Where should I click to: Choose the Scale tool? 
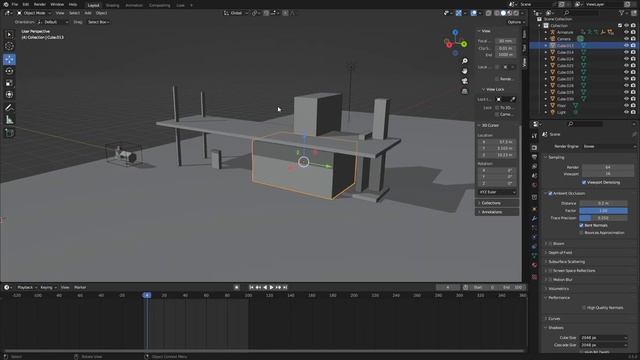tap(9, 83)
